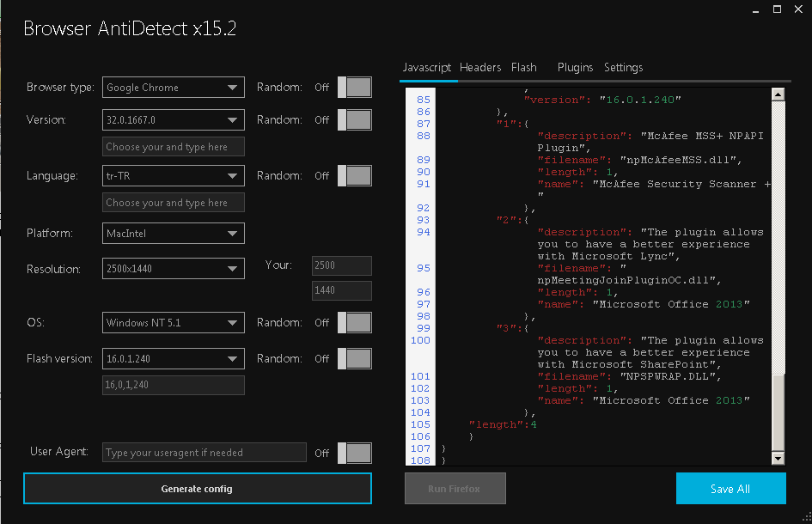Enable the User Agent random toggle

coord(353,453)
